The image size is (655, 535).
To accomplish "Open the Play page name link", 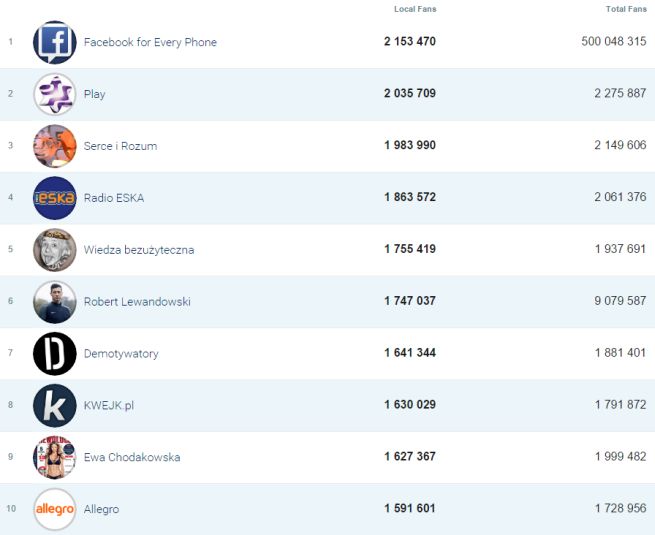I will coord(95,94).
